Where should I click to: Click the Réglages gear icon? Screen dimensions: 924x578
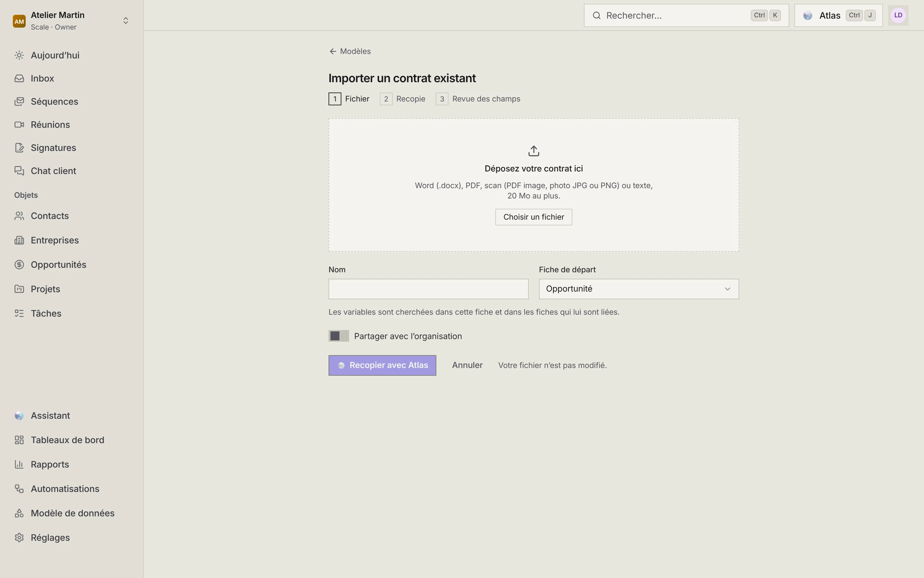pos(19,538)
